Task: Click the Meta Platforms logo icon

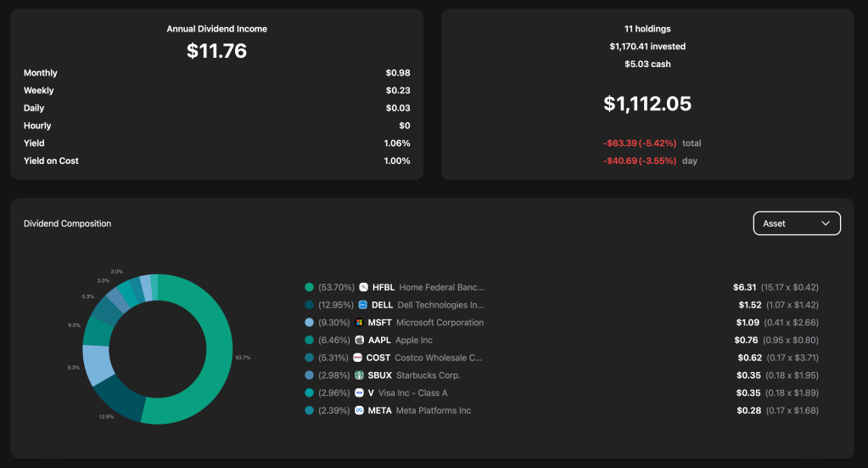Action: [359, 411]
